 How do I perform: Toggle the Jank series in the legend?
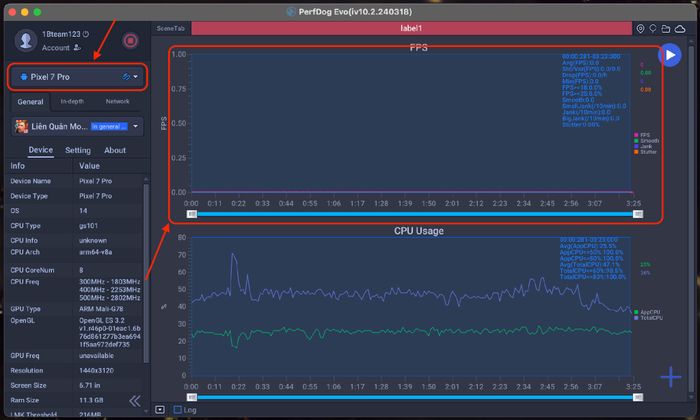tap(643, 146)
